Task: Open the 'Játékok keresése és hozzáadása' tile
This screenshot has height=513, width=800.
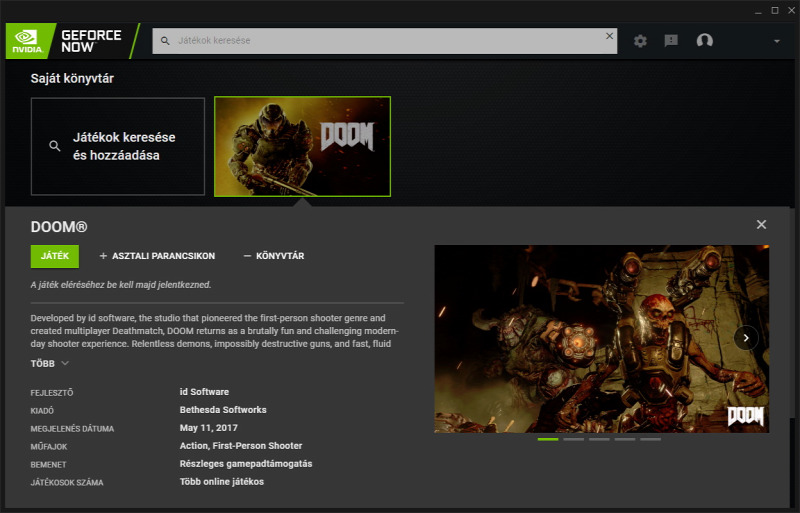Action: [118, 146]
